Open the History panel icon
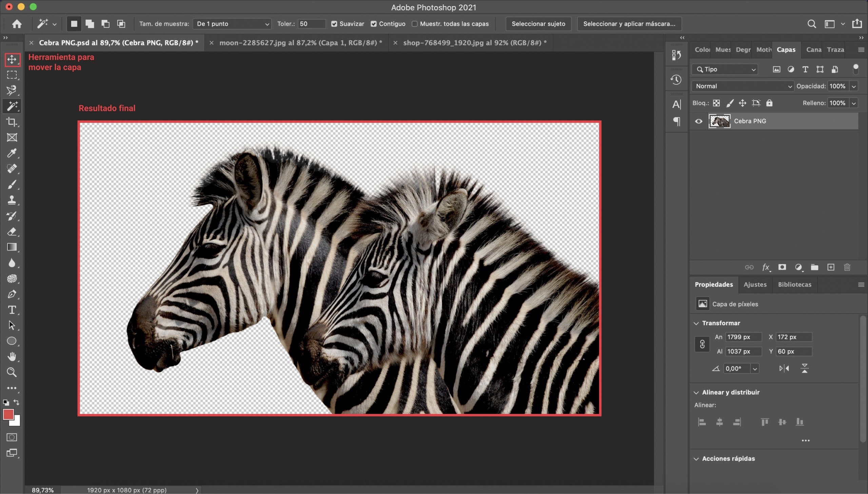 pyautogui.click(x=676, y=80)
